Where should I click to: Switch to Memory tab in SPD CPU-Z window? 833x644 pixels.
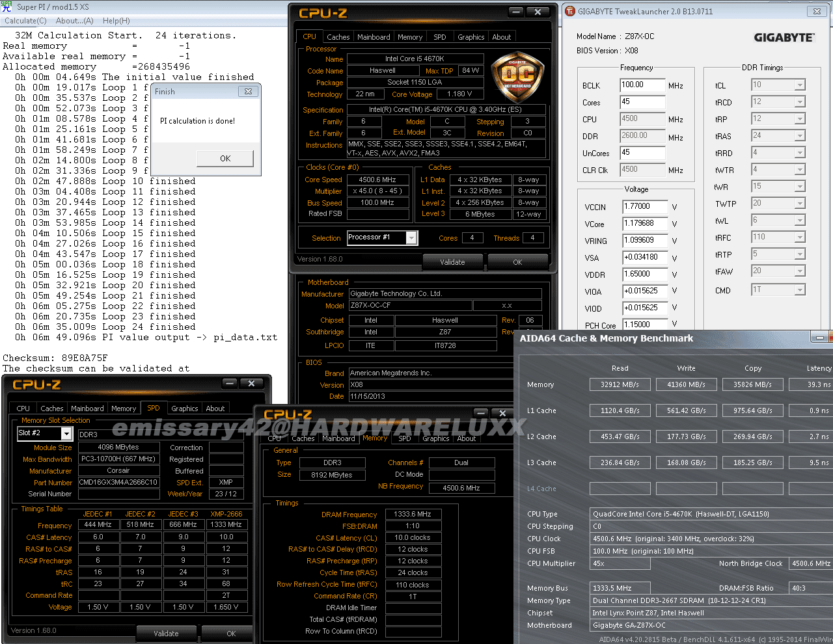tap(124, 409)
